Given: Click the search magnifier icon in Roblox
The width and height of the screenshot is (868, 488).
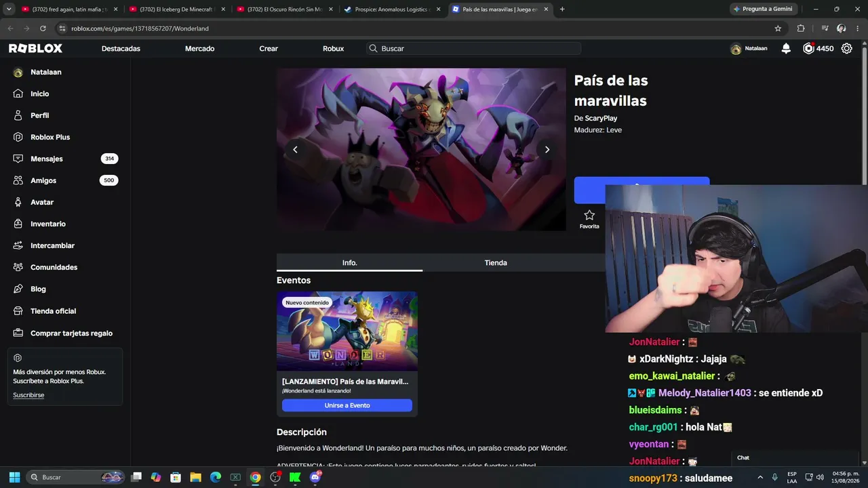Looking at the screenshot, I should tap(374, 49).
